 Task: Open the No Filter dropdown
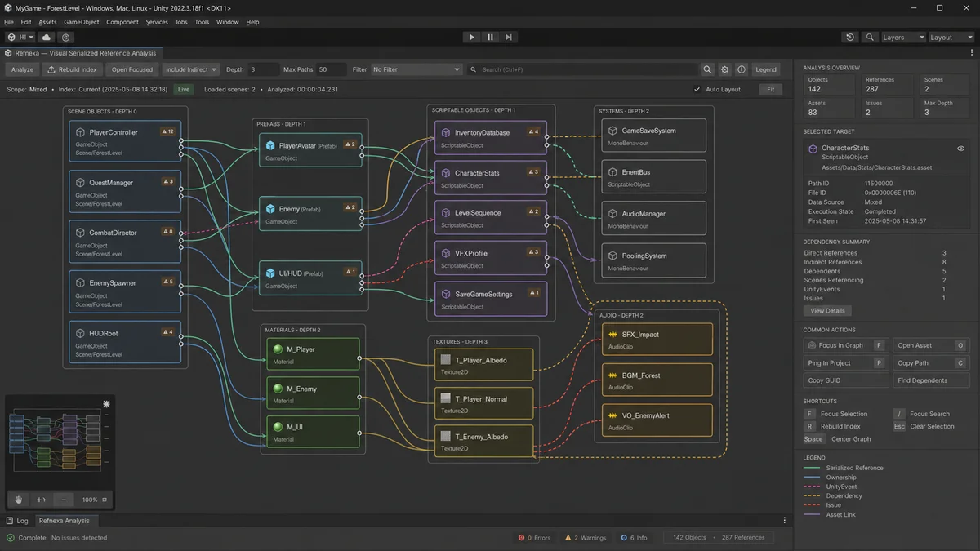pos(416,69)
